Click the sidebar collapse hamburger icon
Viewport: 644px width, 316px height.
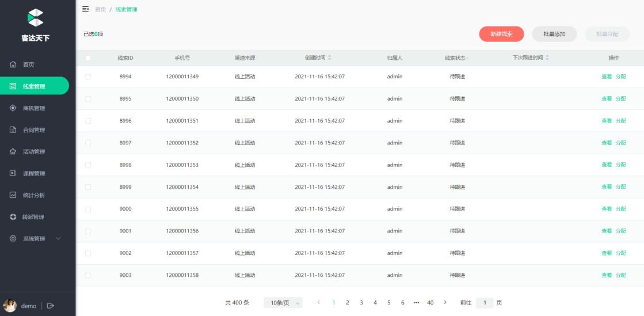click(85, 9)
